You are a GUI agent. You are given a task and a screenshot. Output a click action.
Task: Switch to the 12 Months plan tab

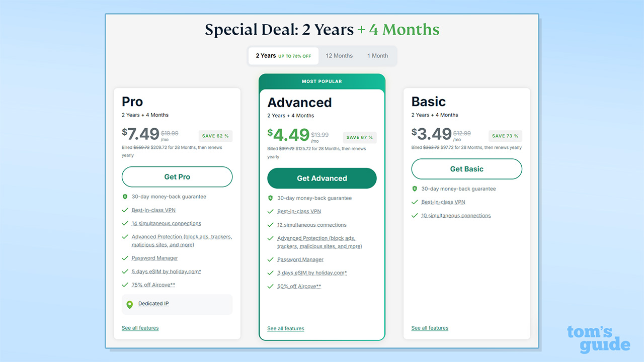pos(339,56)
